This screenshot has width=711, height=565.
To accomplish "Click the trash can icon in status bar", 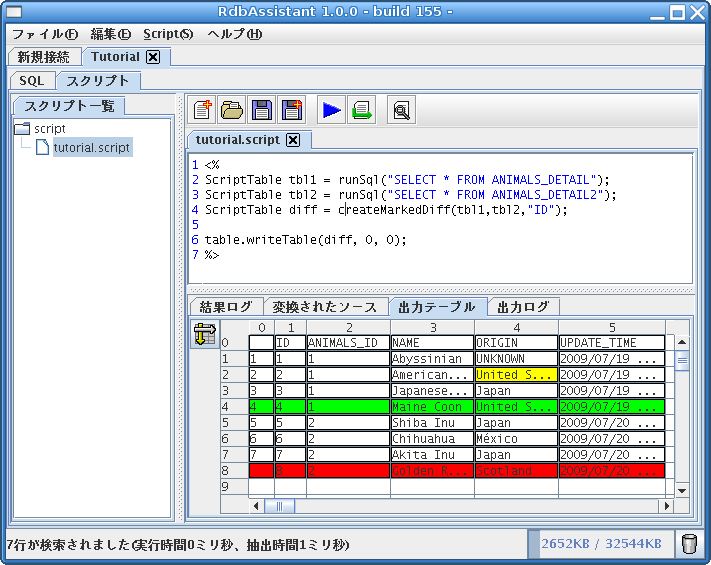I will click(x=689, y=544).
